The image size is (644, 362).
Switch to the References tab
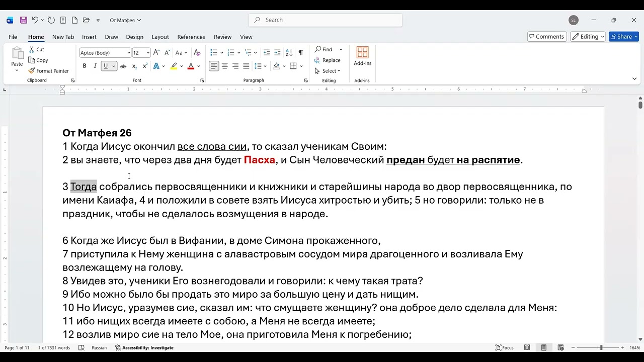tap(191, 37)
